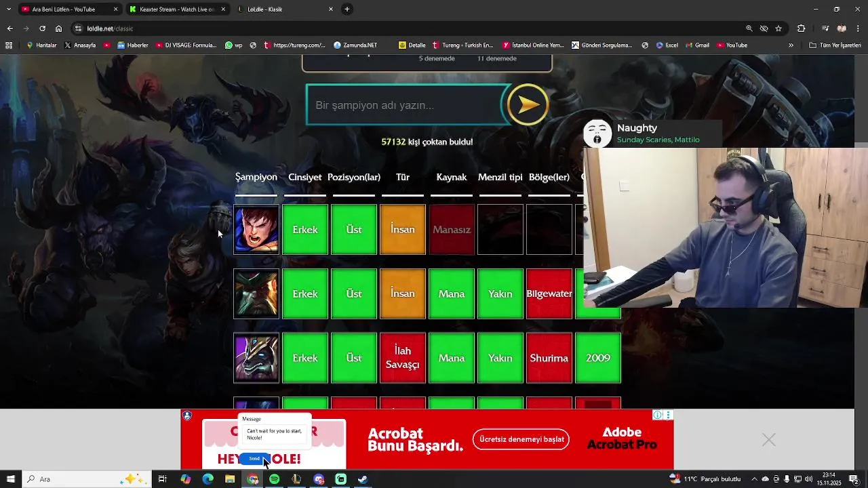Open the Excel bookmark
Screen dimensions: 868x488
pyautogui.click(x=667, y=45)
